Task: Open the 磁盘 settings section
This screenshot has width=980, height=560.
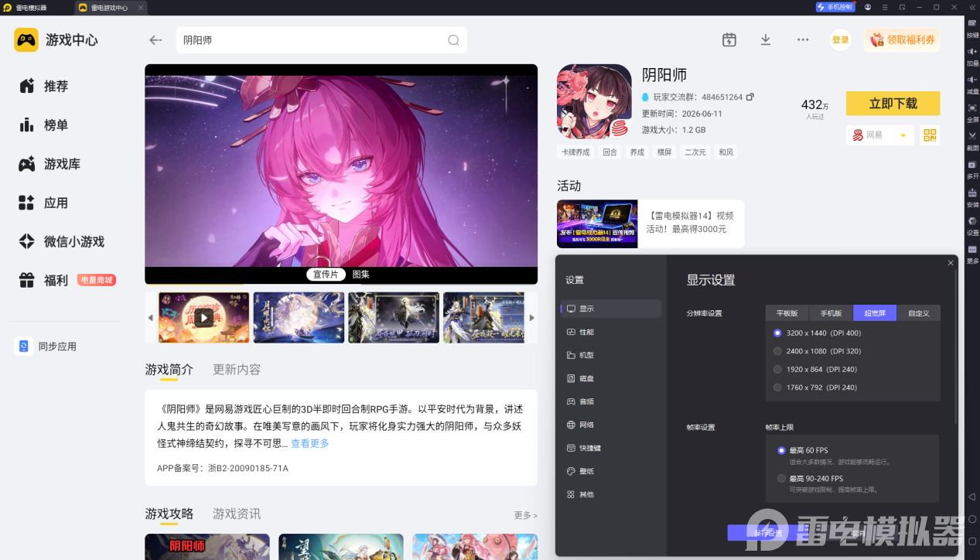Action: tap(611, 378)
